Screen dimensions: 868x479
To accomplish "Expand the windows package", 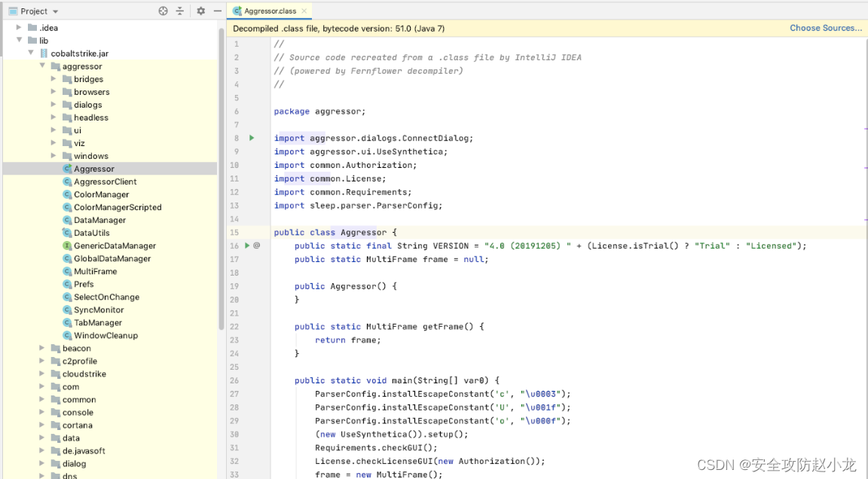I will coord(53,155).
